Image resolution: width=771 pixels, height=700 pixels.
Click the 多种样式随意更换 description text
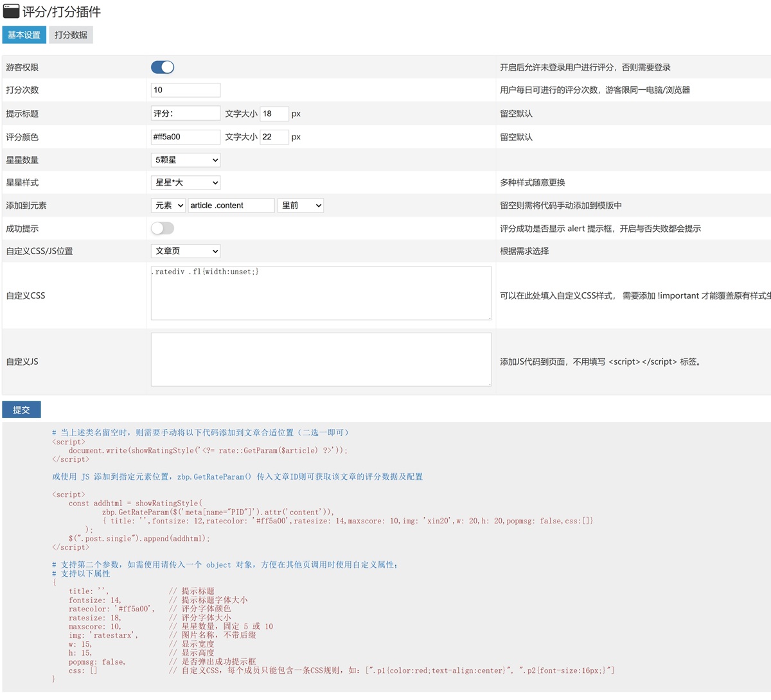[x=533, y=182]
